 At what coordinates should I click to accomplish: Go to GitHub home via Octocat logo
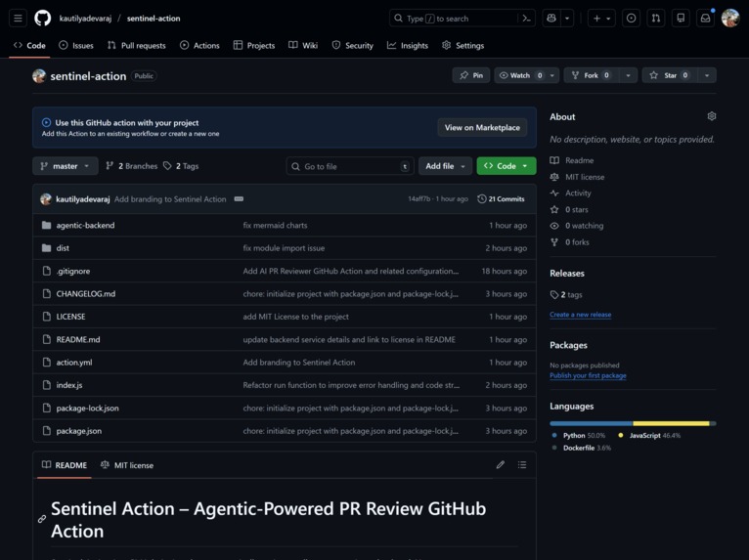click(42, 19)
